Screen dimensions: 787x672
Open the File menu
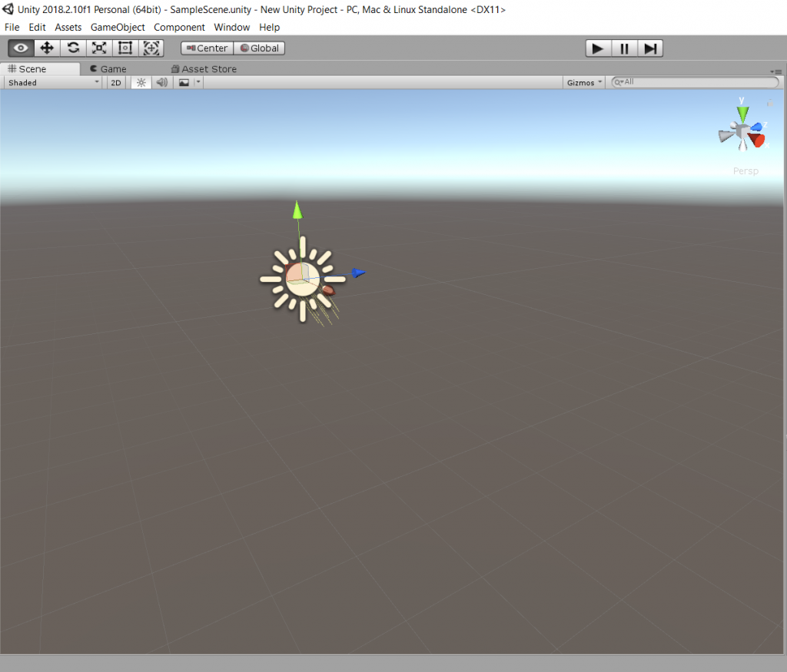pos(12,27)
